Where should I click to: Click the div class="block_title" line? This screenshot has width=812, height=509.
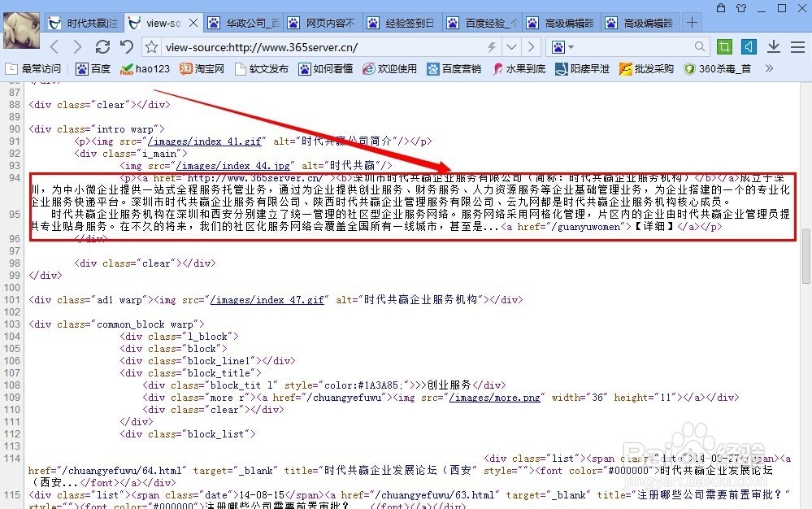click(x=190, y=373)
